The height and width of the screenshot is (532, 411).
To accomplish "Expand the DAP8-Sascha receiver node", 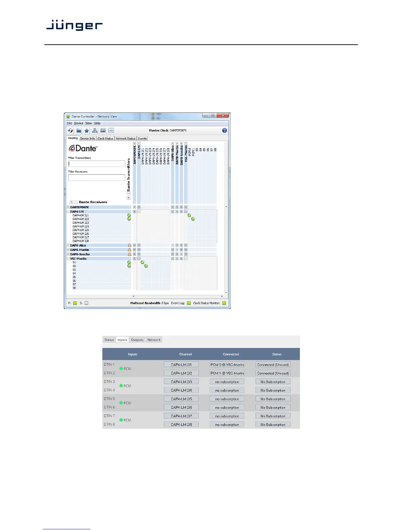I will click(68, 254).
